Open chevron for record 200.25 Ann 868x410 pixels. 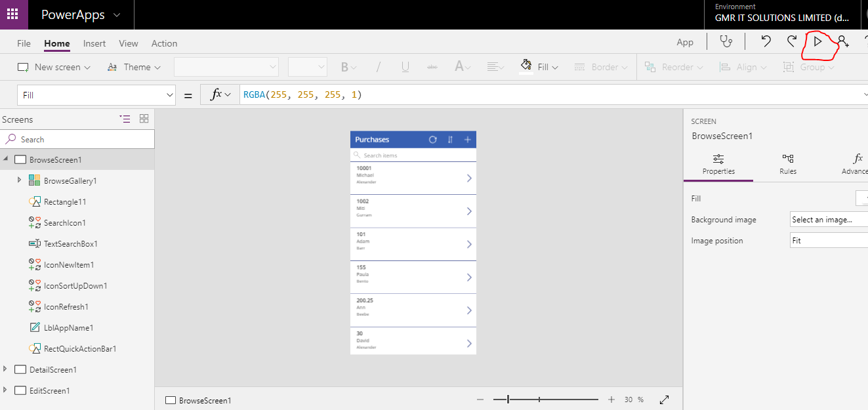469,310
